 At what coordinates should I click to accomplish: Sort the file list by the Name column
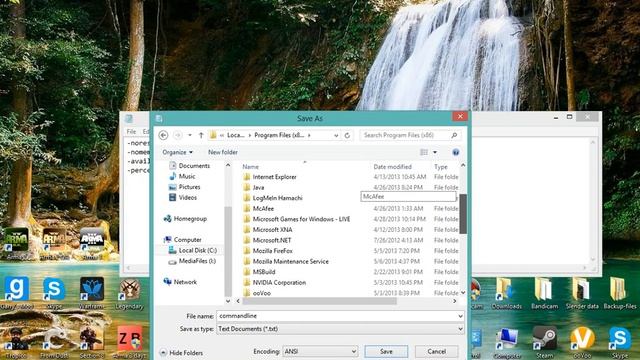(251, 167)
